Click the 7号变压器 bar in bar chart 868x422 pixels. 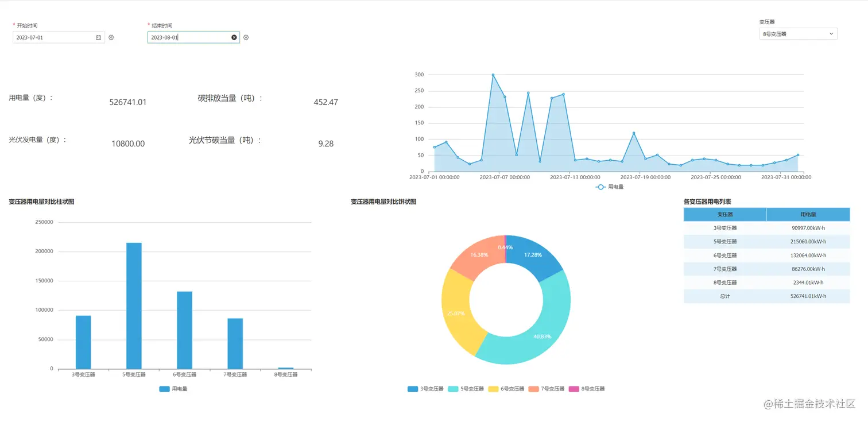[235, 343]
